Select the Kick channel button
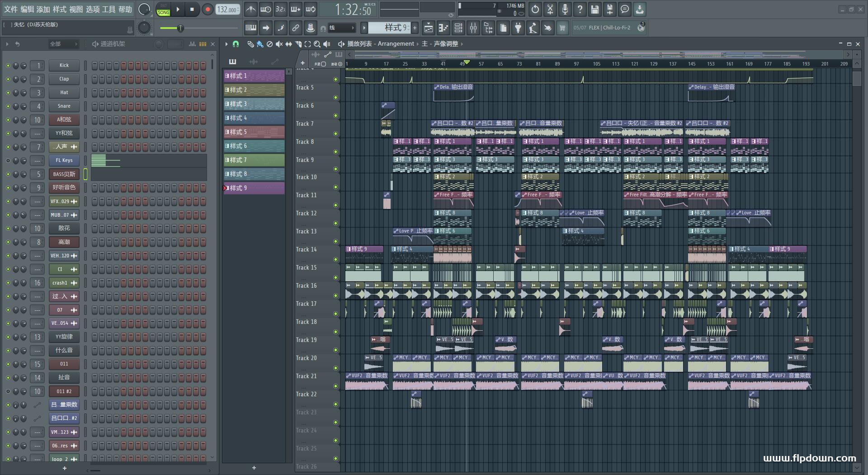The width and height of the screenshot is (868, 475). (x=64, y=66)
